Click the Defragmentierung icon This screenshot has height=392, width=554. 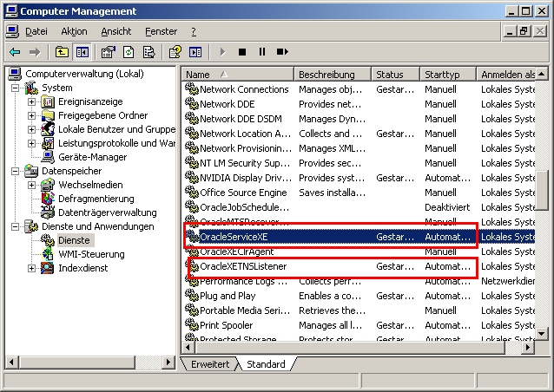click(48, 199)
